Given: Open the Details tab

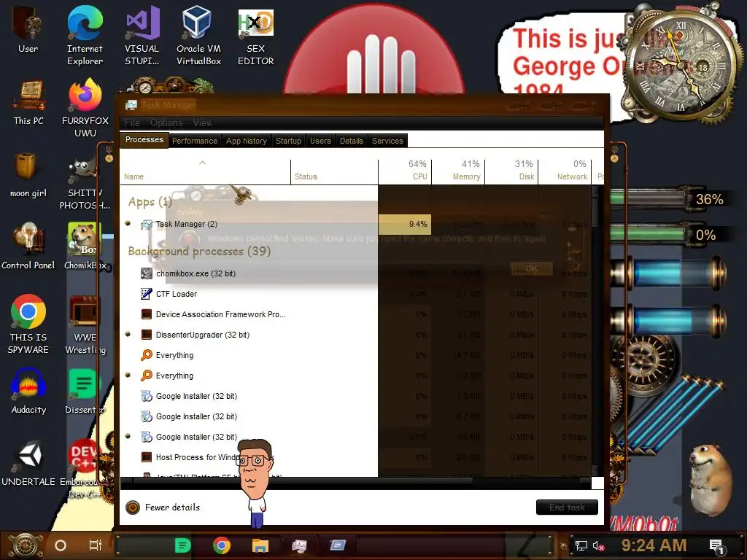Looking at the screenshot, I should click(351, 141).
